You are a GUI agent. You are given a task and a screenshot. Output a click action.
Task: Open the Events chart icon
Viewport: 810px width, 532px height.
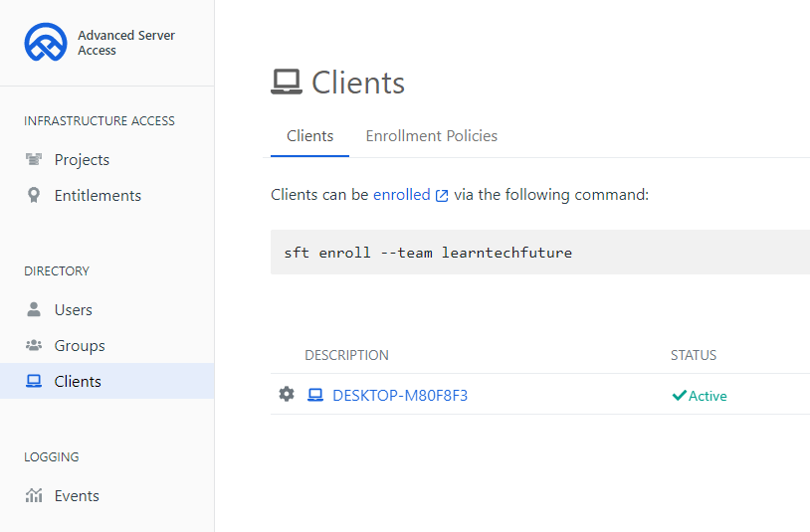pyautogui.click(x=34, y=496)
